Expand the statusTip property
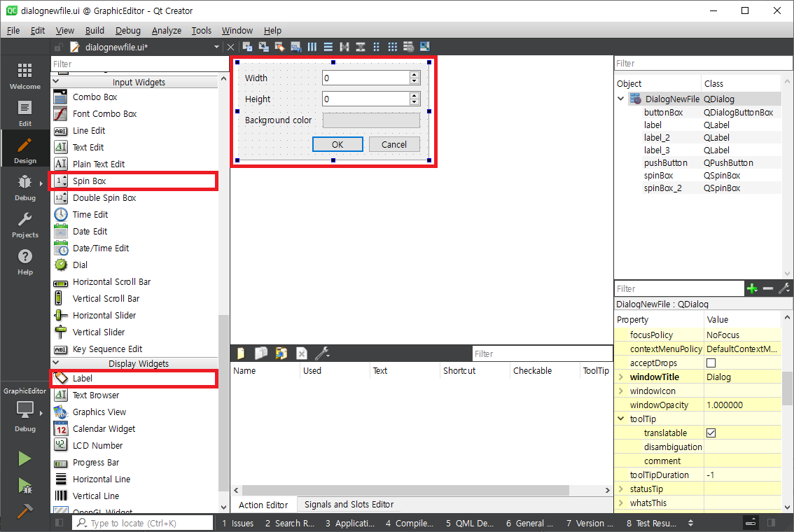 [x=621, y=489]
